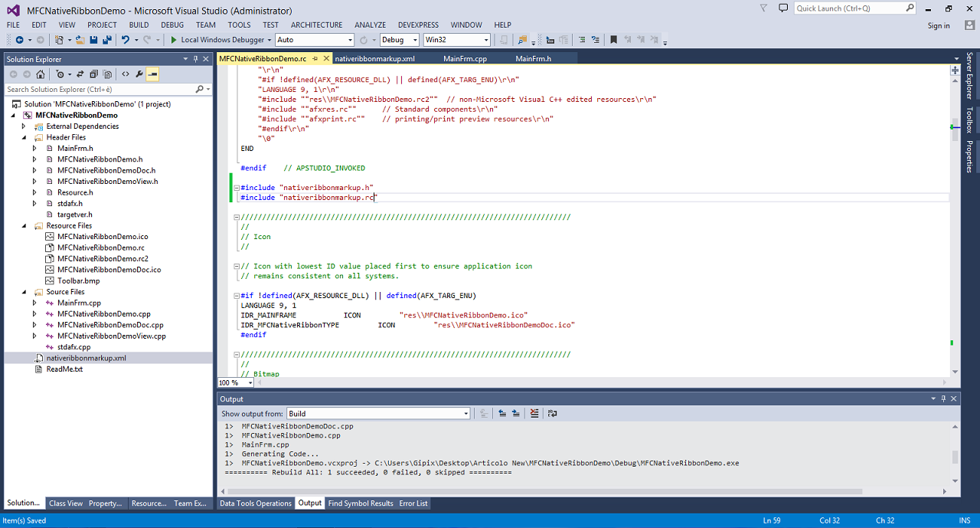The width and height of the screenshot is (980, 528).
Task: Collapse the Icon comment block outlining toggle
Action: pos(235,218)
